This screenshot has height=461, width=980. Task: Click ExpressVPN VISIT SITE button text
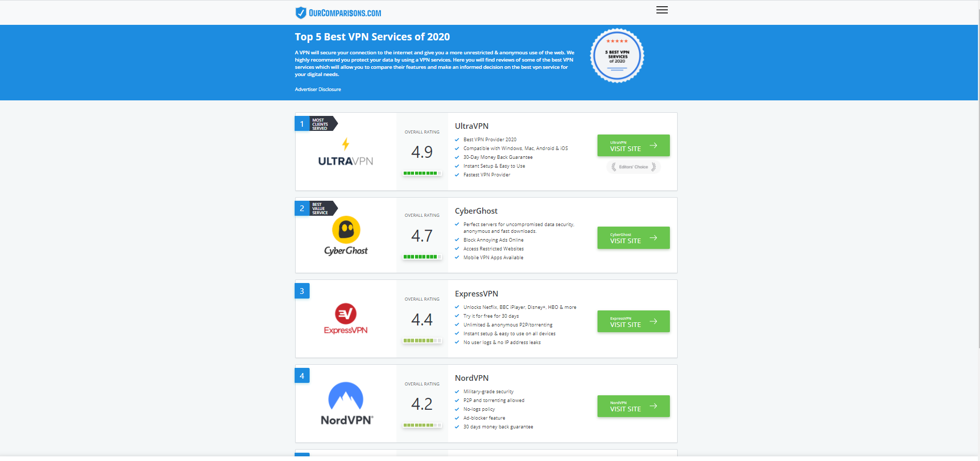625,325
